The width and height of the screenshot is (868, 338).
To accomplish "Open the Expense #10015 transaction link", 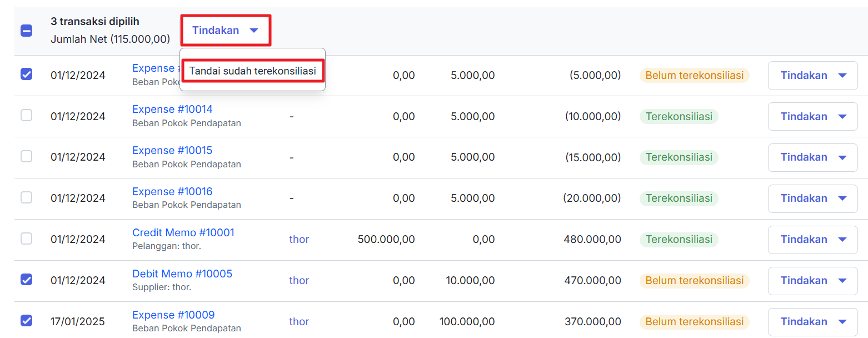I will (172, 151).
